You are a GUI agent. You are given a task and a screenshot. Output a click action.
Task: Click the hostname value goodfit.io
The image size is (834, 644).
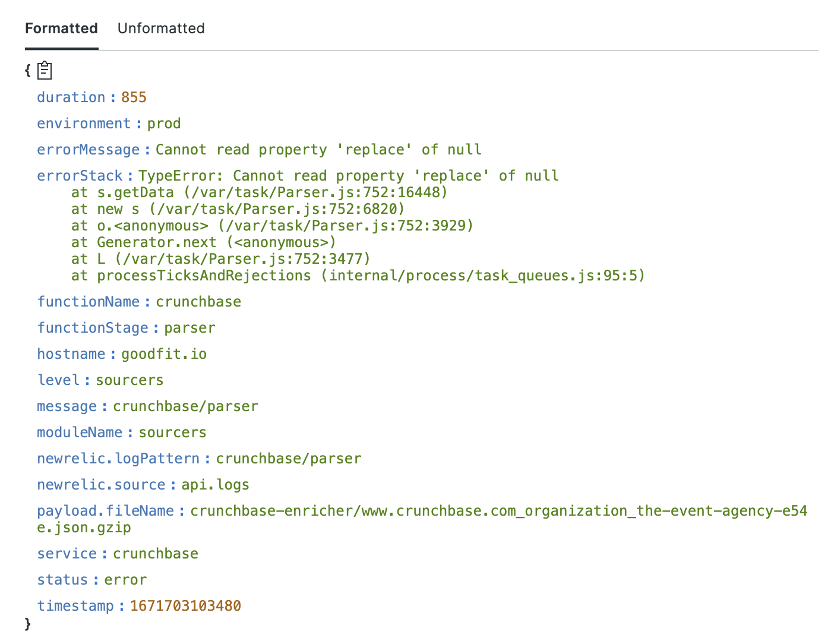[x=164, y=354]
